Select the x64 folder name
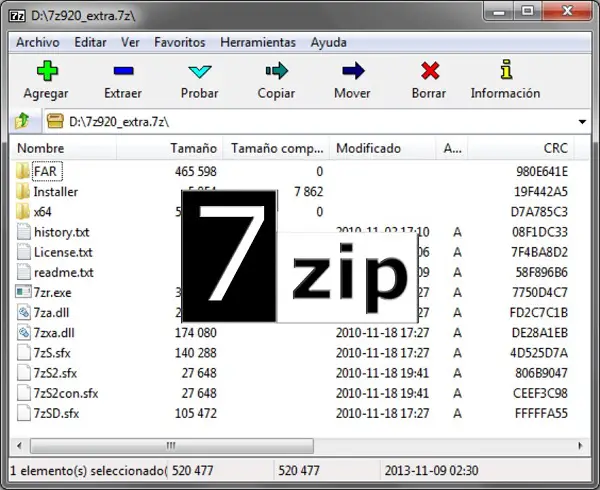The width and height of the screenshot is (600, 490). (x=42, y=212)
